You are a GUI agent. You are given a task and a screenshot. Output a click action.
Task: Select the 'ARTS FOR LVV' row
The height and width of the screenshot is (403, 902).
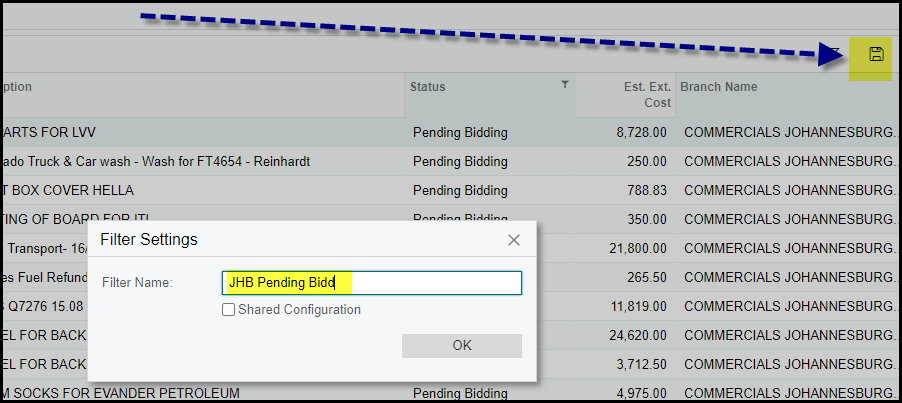62,132
